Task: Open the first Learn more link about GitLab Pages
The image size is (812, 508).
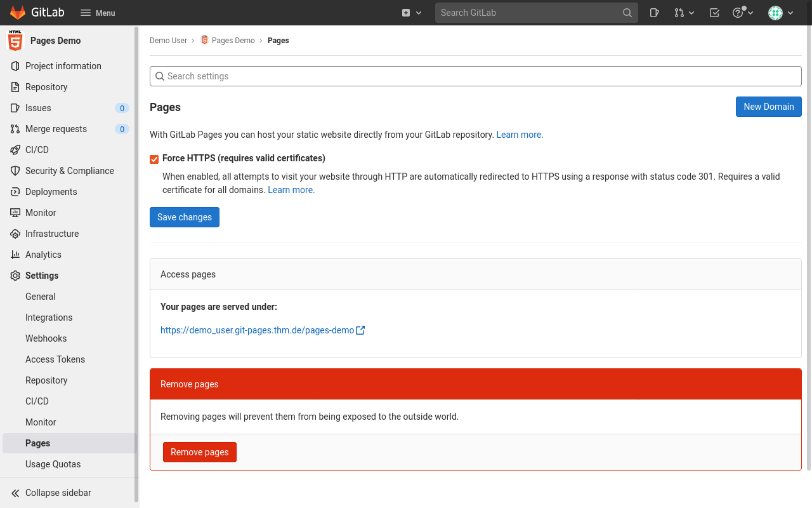Action: point(520,135)
